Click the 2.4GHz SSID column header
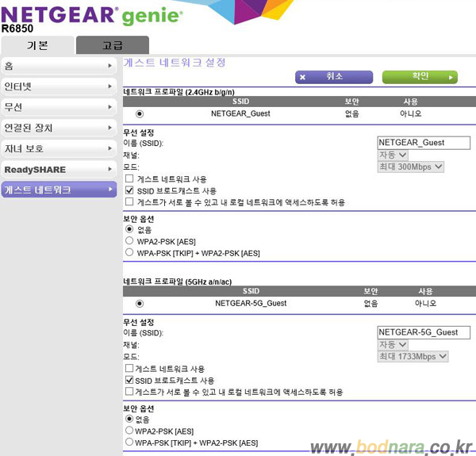This screenshot has width=476, height=456. (x=240, y=102)
